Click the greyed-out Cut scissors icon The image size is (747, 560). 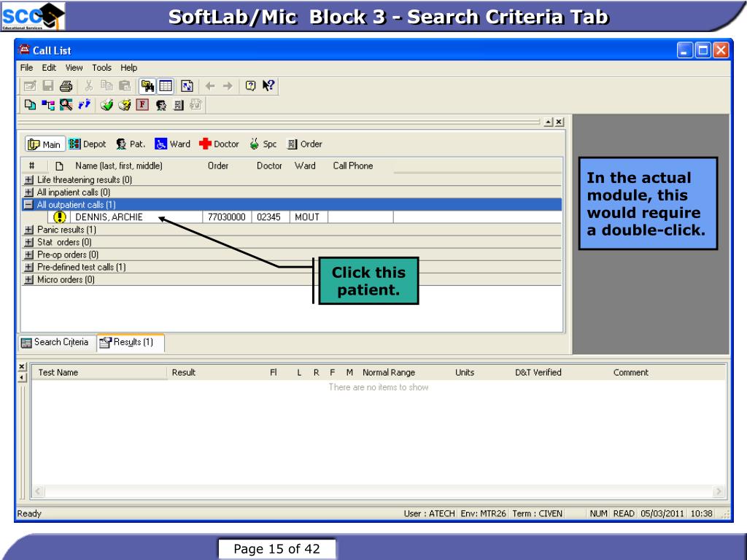pos(88,86)
